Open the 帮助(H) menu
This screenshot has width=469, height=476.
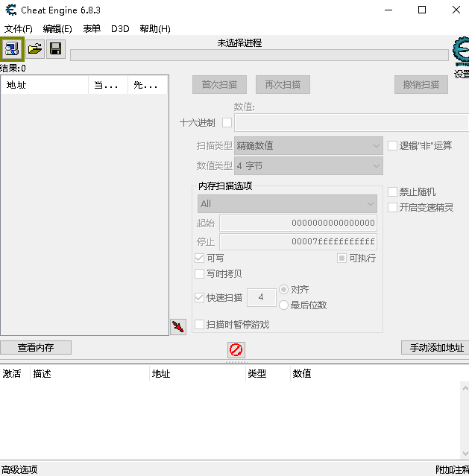[155, 29]
